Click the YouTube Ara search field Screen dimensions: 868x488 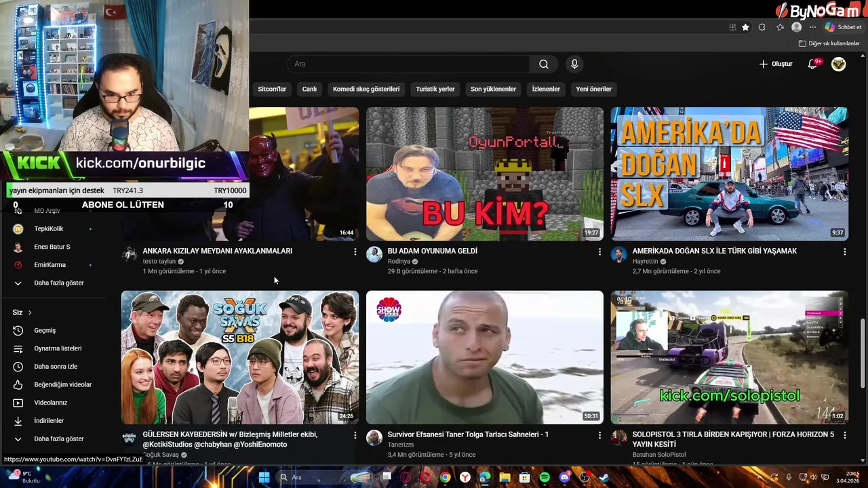pos(408,64)
